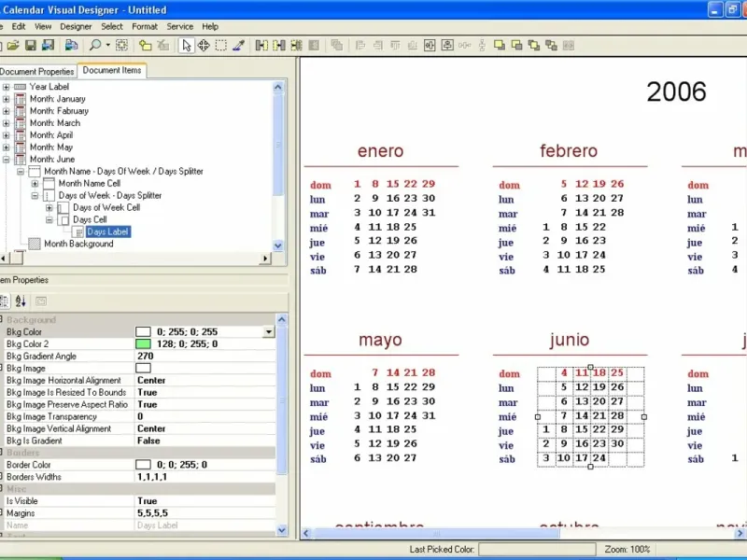The height and width of the screenshot is (560, 747).
Task: Expand the Year Label tree node
Action: [6, 87]
